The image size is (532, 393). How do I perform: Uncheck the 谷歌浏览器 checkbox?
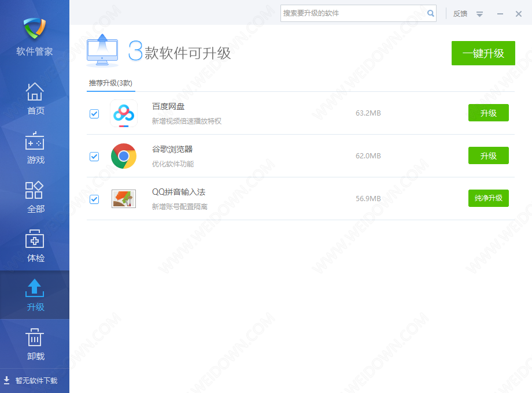point(94,157)
